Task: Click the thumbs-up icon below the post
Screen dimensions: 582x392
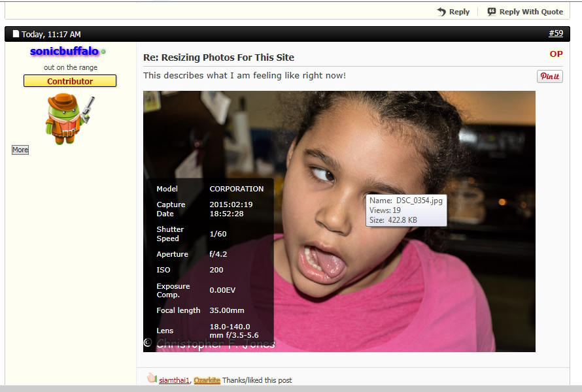Action: [x=152, y=378]
